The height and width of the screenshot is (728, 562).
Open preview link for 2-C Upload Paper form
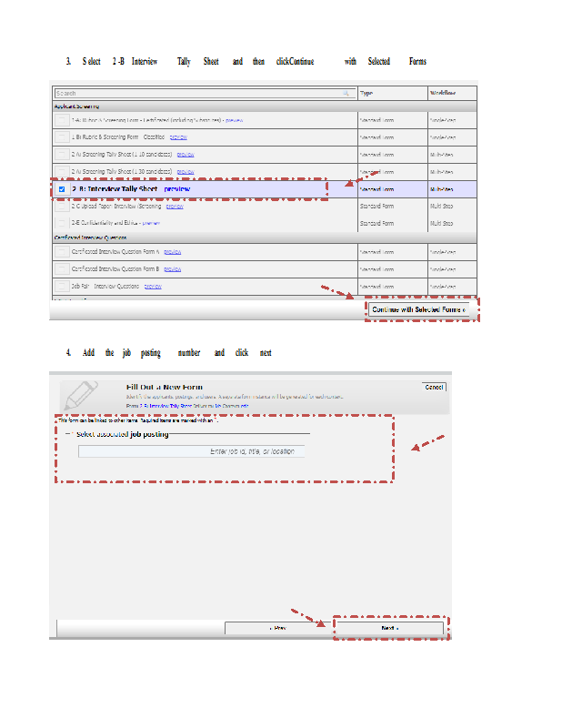[175, 207]
